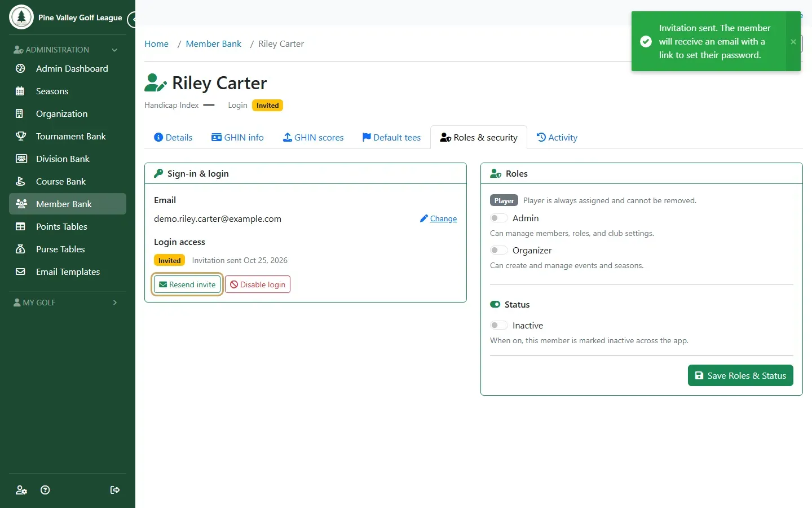This screenshot has width=812, height=508.
Task: Click the Riley Carter page heading
Action: point(219,83)
